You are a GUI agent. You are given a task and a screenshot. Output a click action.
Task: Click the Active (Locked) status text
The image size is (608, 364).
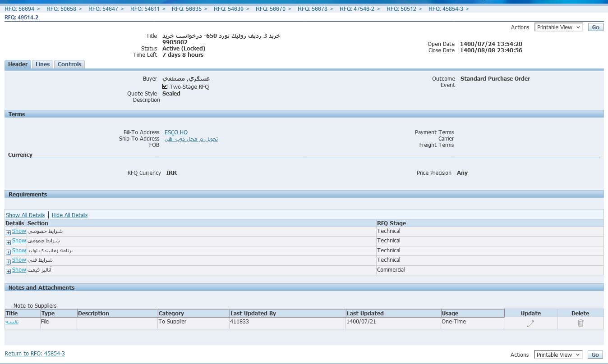point(184,49)
